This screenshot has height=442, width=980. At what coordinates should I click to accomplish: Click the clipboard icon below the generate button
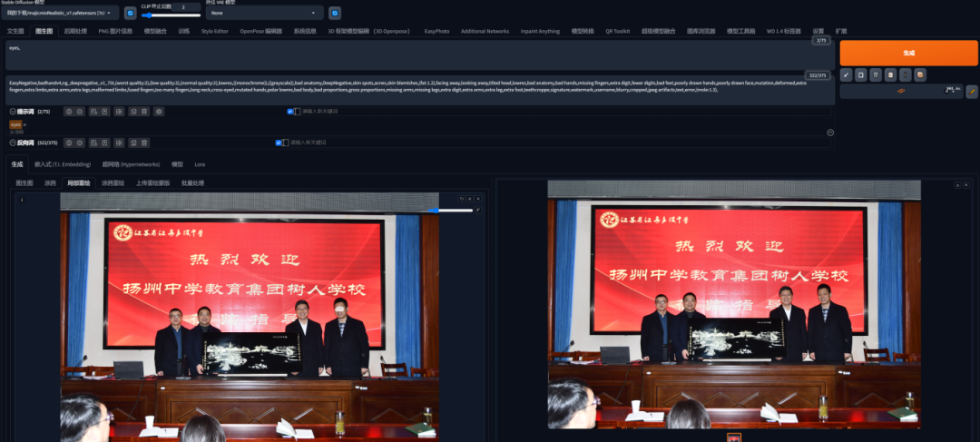pos(891,75)
